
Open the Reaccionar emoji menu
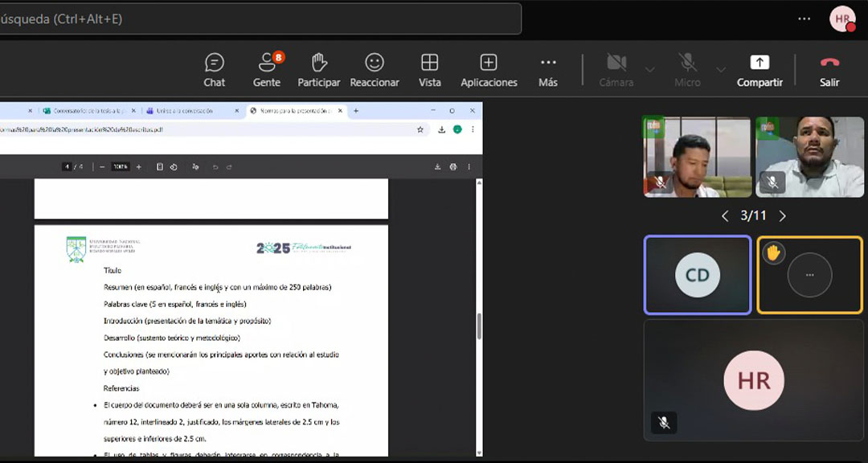point(375,70)
